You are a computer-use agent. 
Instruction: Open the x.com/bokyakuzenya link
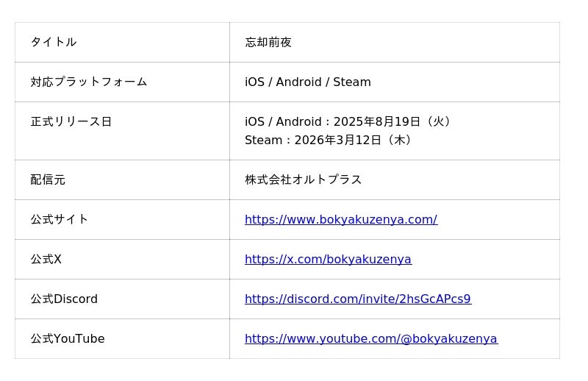(x=328, y=260)
